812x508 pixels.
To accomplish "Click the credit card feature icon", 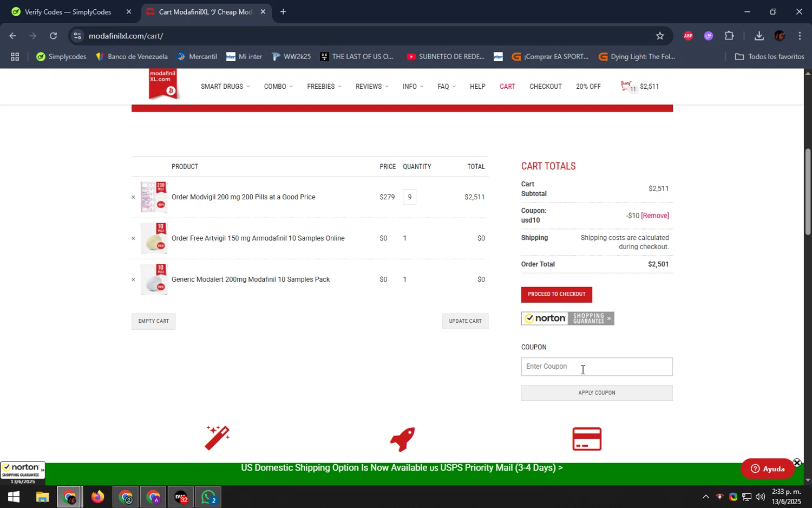I will click(x=587, y=439).
